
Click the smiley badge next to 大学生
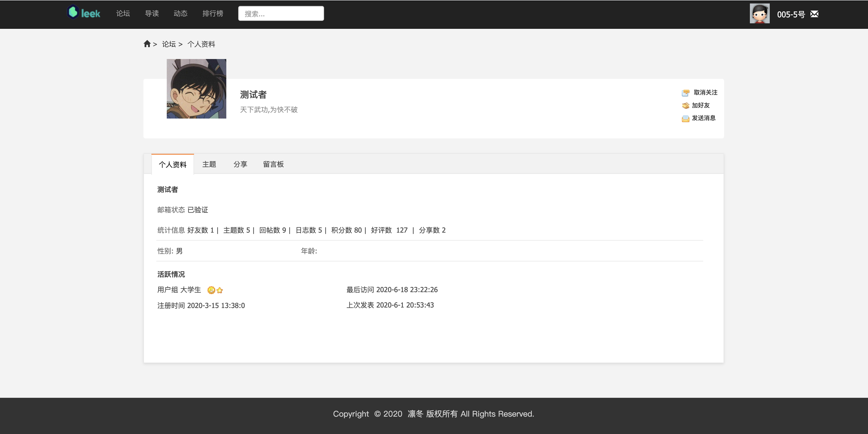pyautogui.click(x=211, y=290)
